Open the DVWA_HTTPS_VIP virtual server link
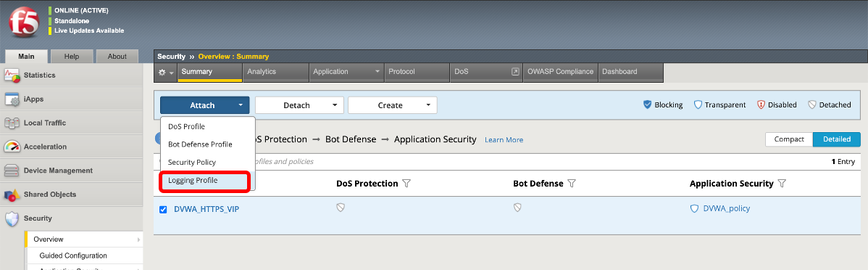868x270 pixels. tap(206, 210)
